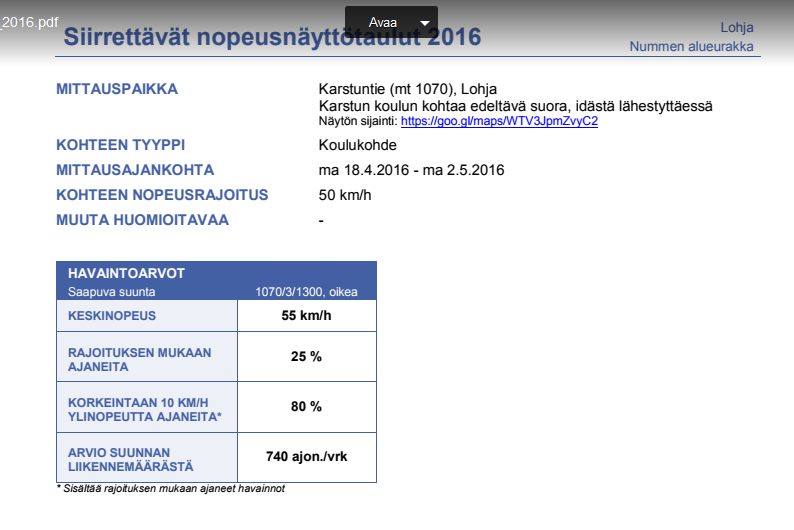Click the MITTAUSPAIKKA label
This screenshot has height=530, width=794.
pos(117,89)
